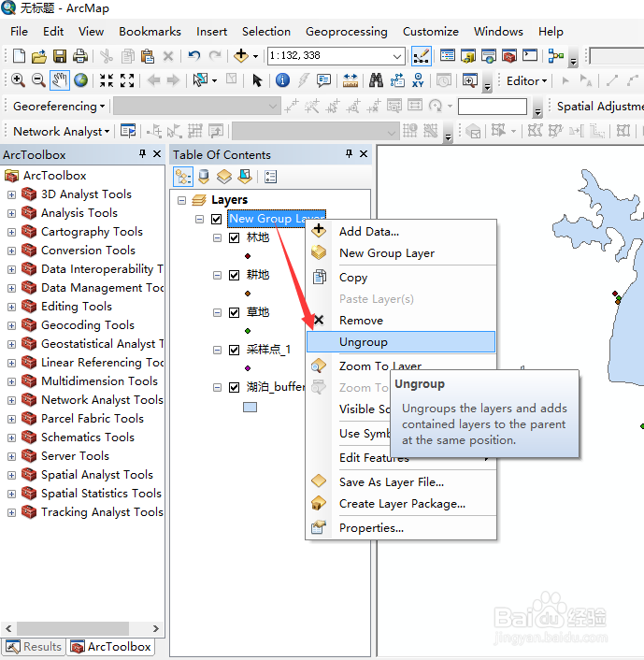Screen dimensions: 644x660
Task: Select the Measure ruler tool
Action: pos(351,80)
